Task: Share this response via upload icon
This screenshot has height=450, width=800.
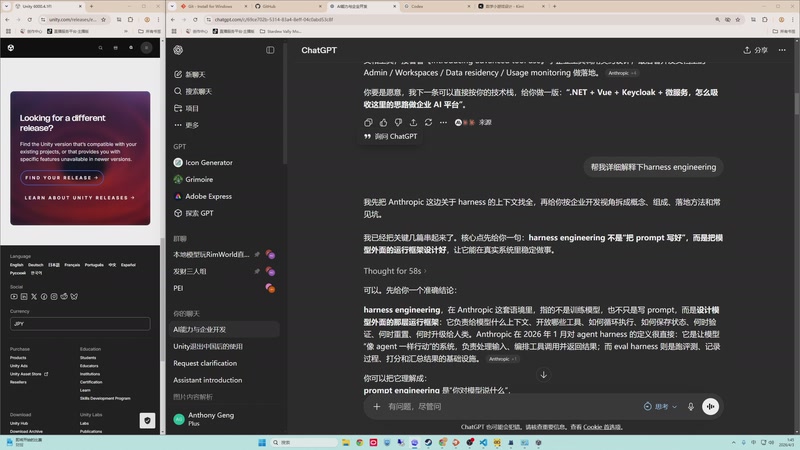Action: [413, 122]
